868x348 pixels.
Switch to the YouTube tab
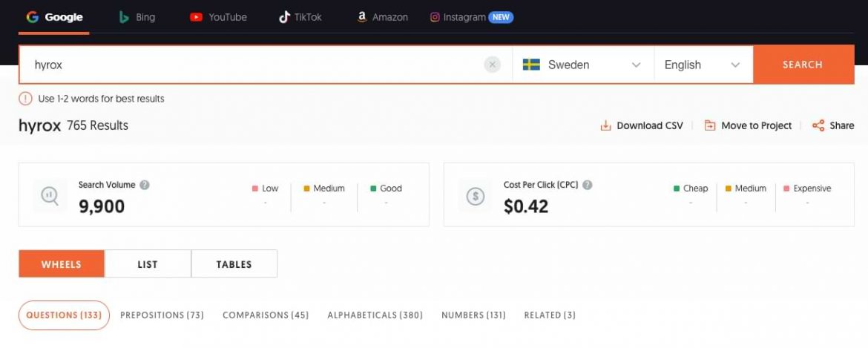(x=218, y=17)
